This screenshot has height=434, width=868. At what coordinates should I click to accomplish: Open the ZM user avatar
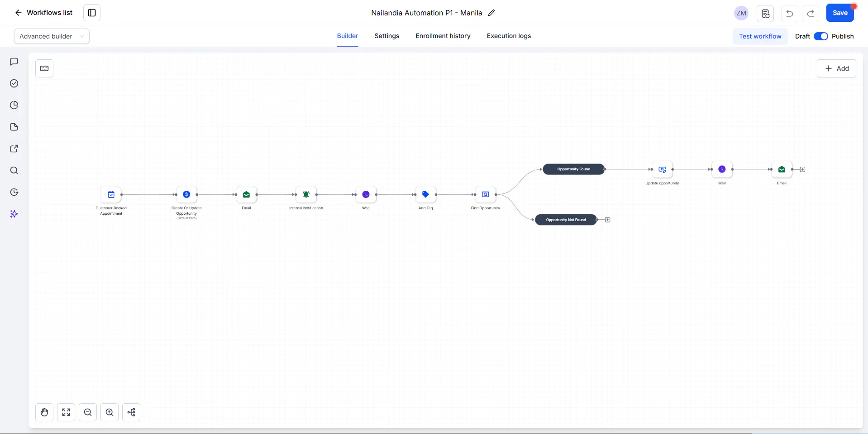tap(741, 13)
